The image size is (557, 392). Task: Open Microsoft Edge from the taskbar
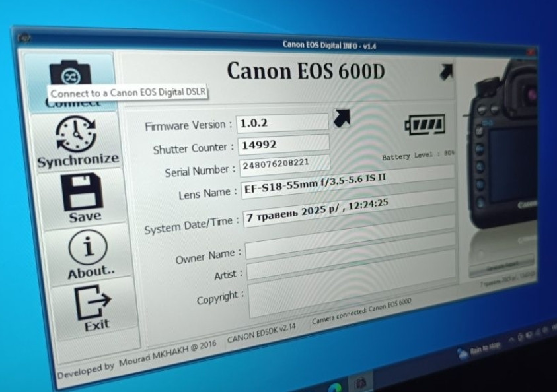[335, 387]
